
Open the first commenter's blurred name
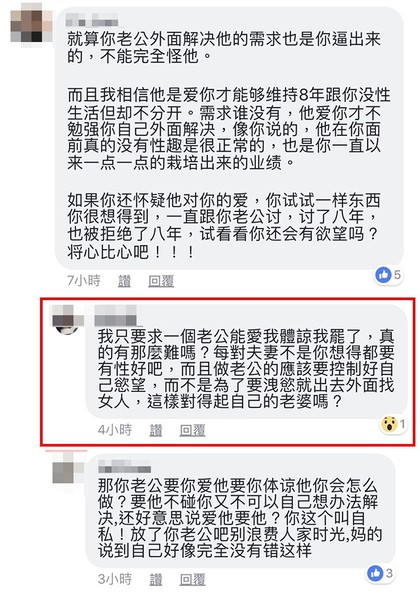coord(91,20)
